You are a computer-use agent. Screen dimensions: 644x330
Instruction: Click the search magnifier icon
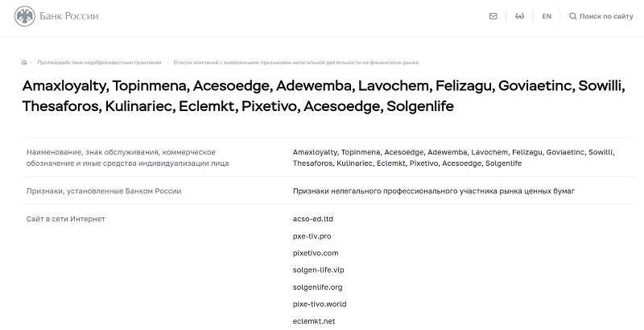click(x=572, y=16)
